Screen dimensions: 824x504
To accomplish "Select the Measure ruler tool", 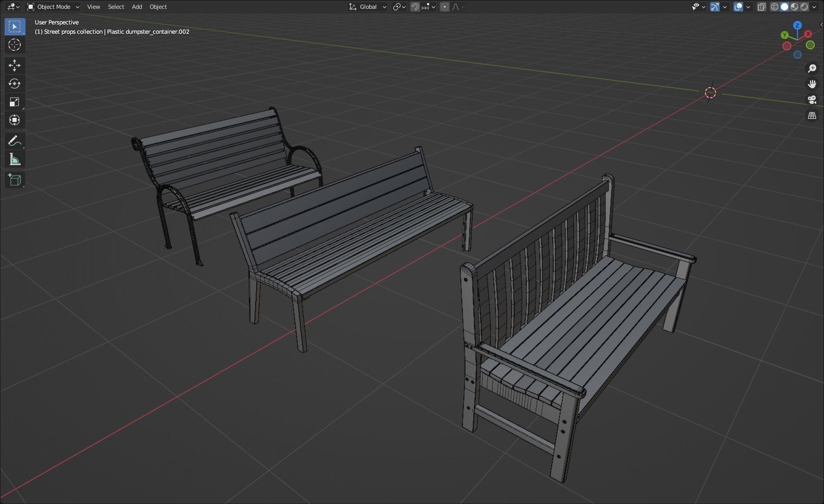I will [15, 159].
